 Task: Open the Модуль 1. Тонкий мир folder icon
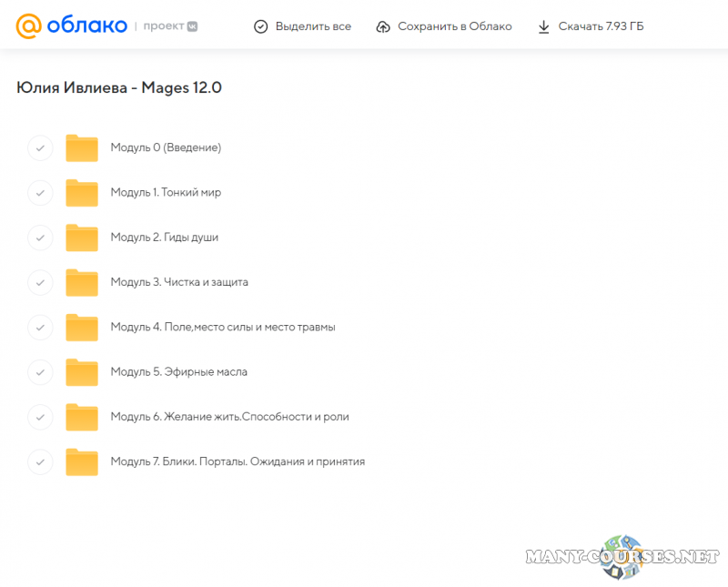(82, 193)
